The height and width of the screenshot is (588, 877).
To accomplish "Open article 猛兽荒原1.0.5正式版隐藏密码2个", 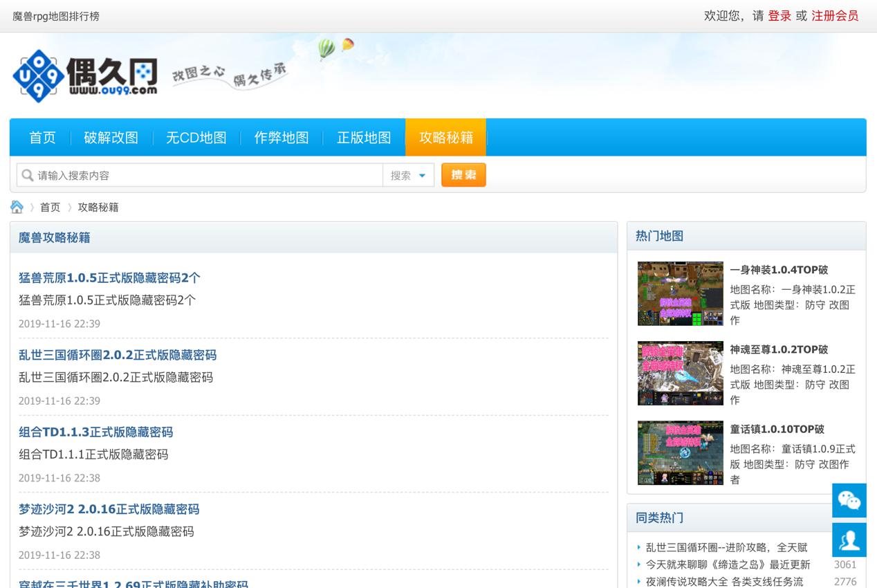I will click(109, 278).
